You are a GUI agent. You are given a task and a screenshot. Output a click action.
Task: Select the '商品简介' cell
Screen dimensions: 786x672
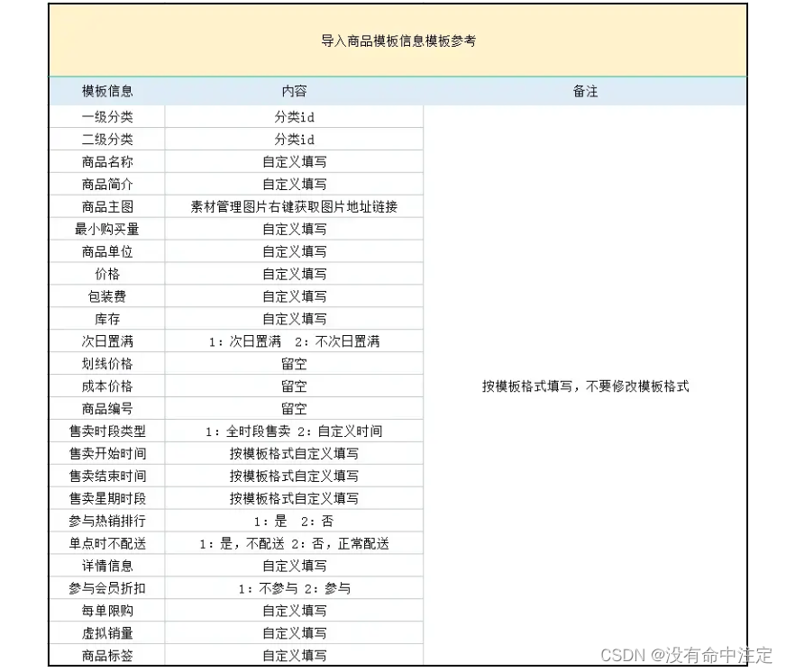(107, 185)
